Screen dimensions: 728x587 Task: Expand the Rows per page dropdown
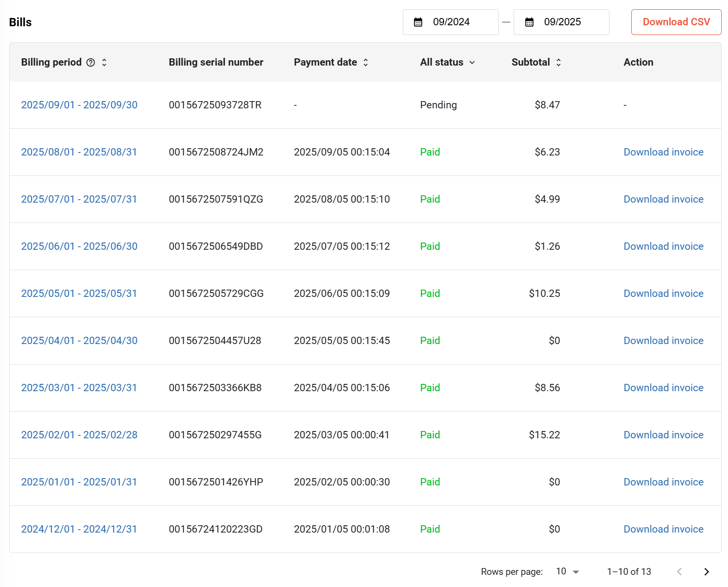tap(568, 571)
